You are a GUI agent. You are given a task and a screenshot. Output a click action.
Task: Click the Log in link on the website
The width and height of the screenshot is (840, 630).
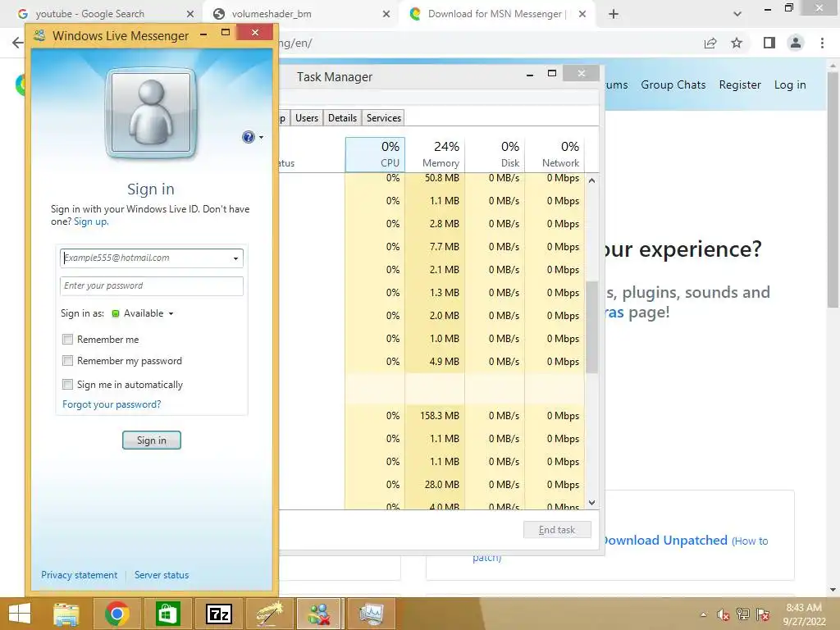point(790,84)
